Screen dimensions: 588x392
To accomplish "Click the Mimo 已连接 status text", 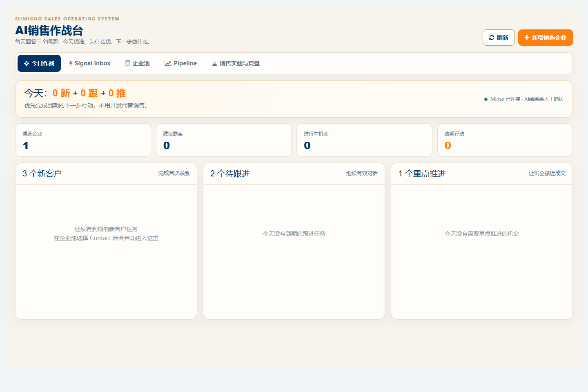I will (x=527, y=99).
